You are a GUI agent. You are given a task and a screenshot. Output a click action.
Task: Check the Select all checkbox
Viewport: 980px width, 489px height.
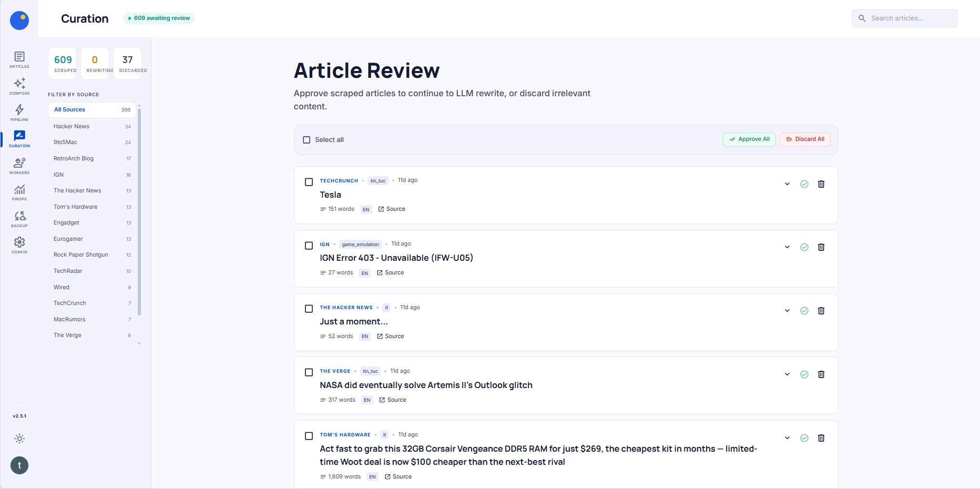pyautogui.click(x=307, y=139)
